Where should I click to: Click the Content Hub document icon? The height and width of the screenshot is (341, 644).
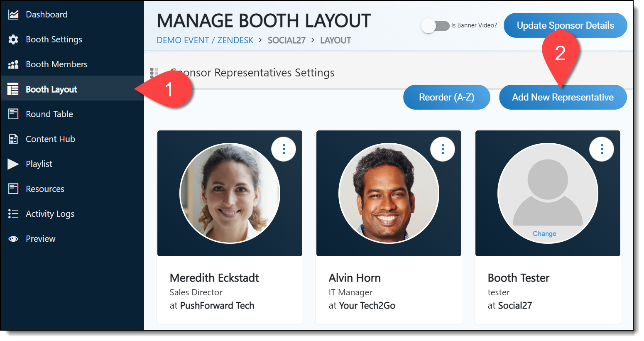tap(13, 139)
